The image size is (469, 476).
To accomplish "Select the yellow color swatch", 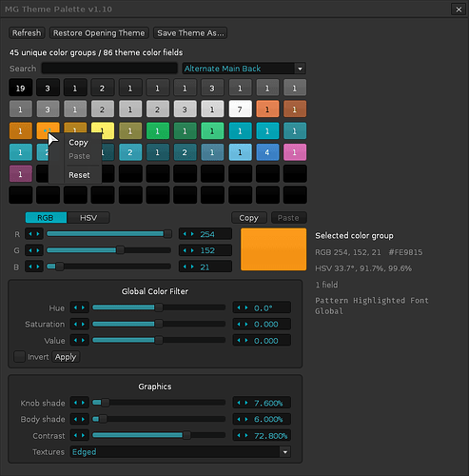I will 103,130.
